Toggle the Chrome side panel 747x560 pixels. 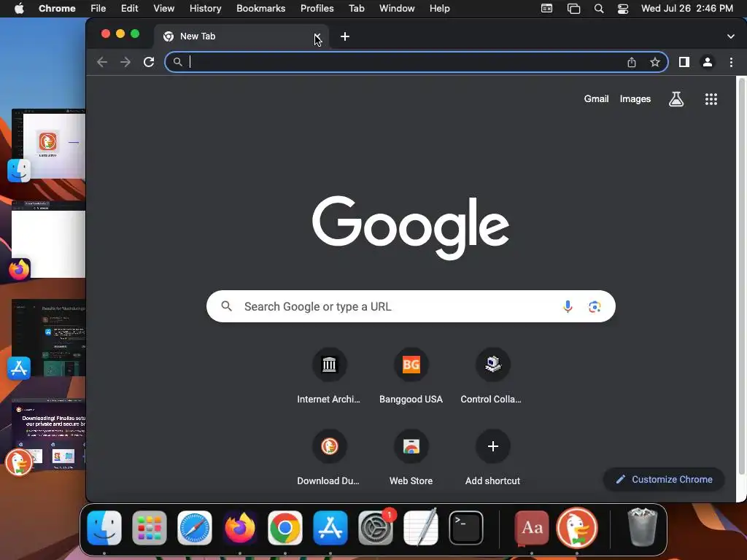coord(684,62)
